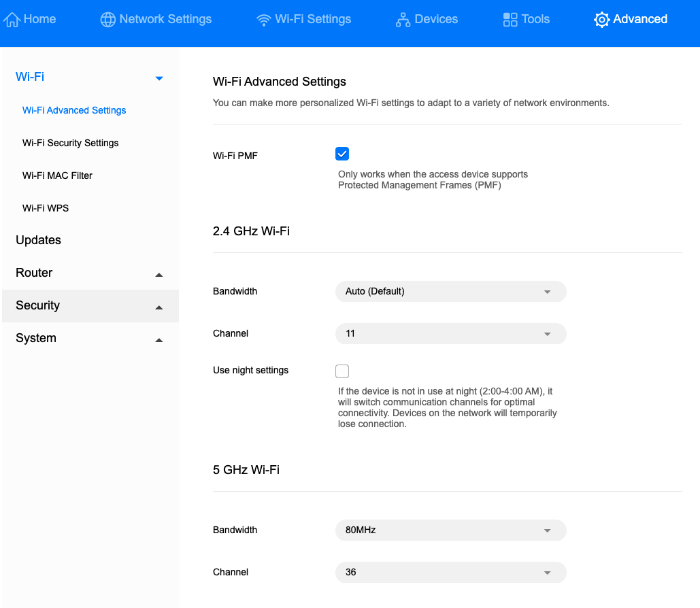Open the 5 GHz Bandwidth dropdown
The height and width of the screenshot is (608, 700).
[x=450, y=530]
